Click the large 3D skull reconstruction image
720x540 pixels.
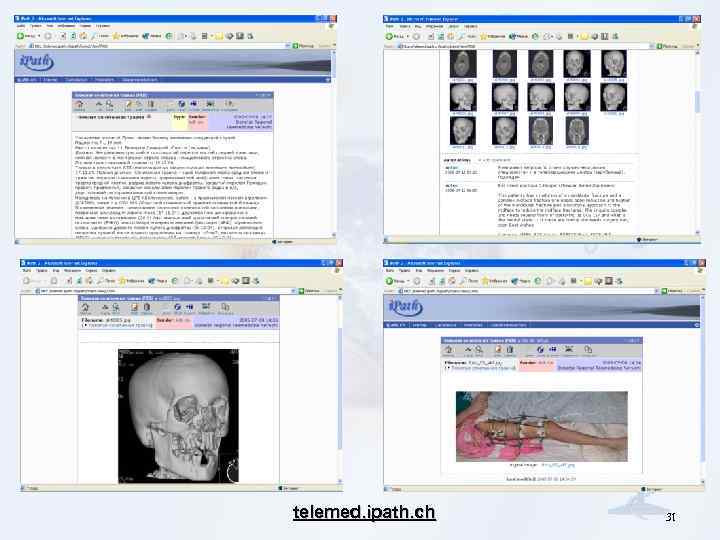pyautogui.click(x=178, y=416)
